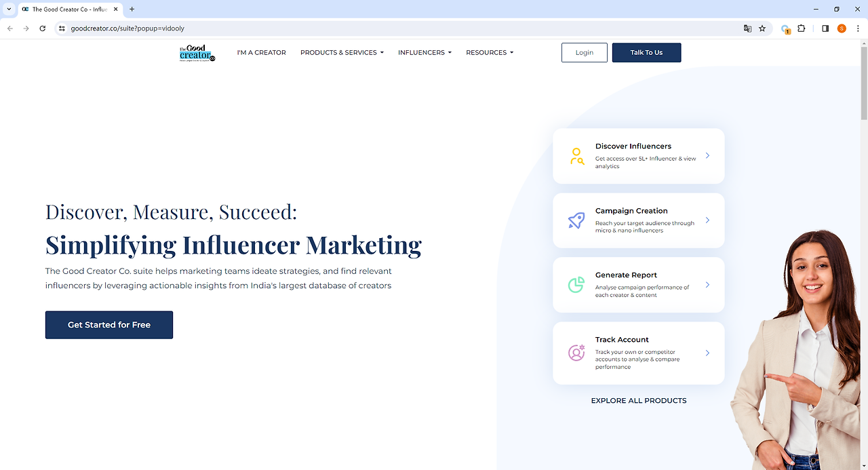Screen dimensions: 868x470
Task: Click the browser back arrow
Action: (x=9, y=28)
